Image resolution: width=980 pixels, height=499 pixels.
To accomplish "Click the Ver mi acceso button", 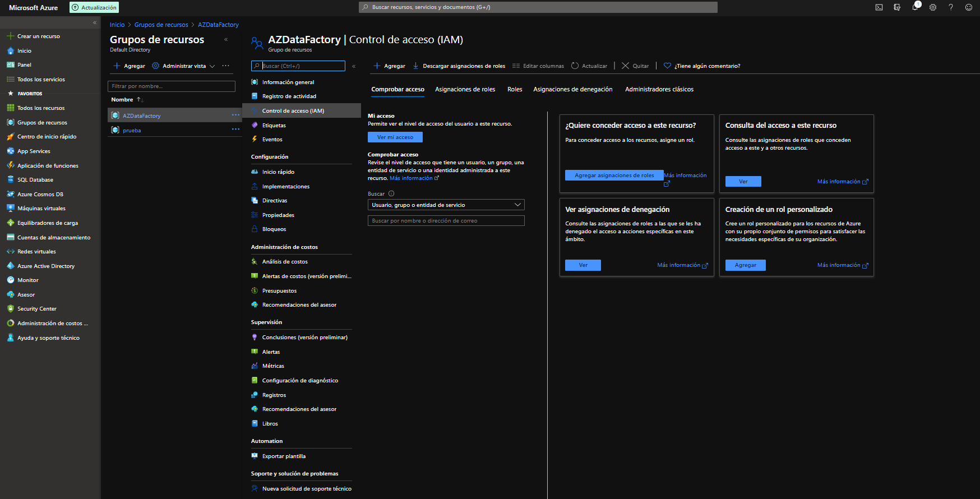I will click(x=395, y=137).
